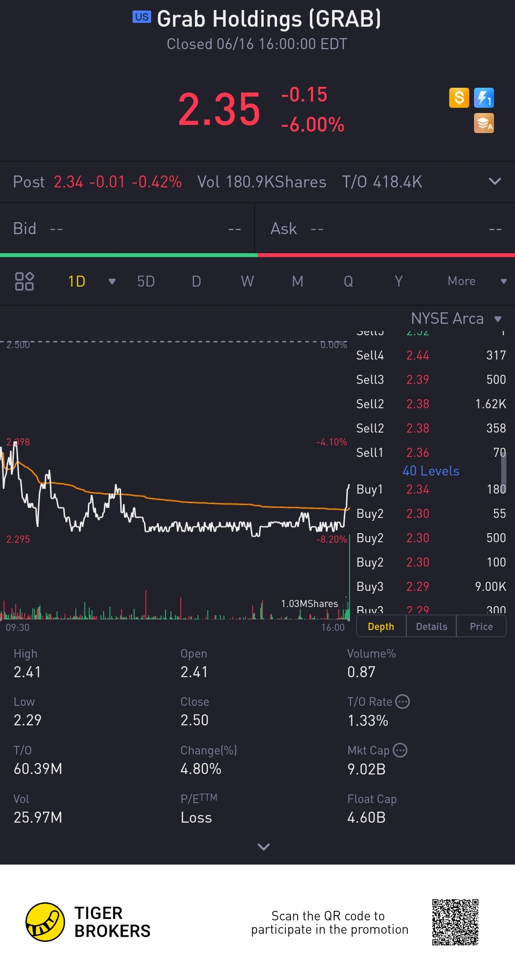This screenshot has height=980, width=515.
Task: Tap the 1.33% turnover rate value
Action: tap(368, 721)
